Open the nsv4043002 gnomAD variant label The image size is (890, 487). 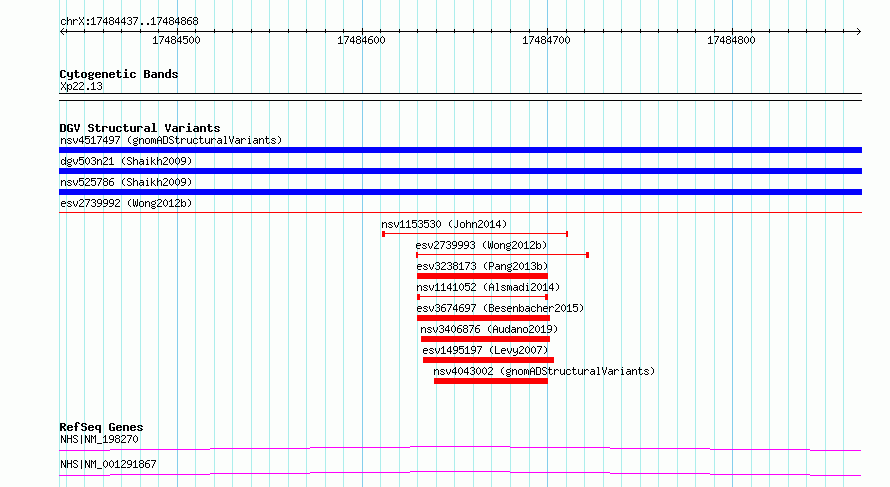click(544, 371)
